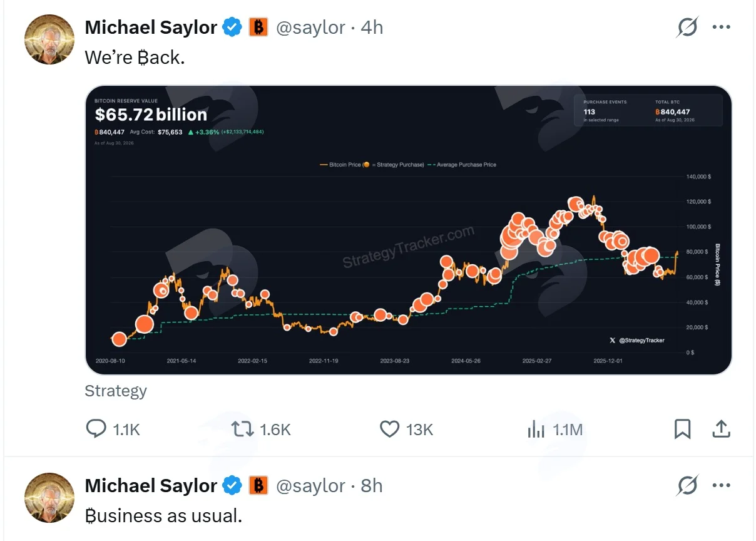Open the 8h timestamp link
The width and height of the screenshot is (756, 541).
(372, 485)
